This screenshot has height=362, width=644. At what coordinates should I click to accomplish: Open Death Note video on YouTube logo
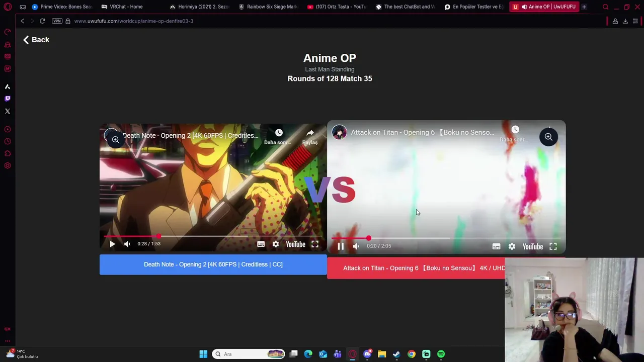click(x=295, y=244)
